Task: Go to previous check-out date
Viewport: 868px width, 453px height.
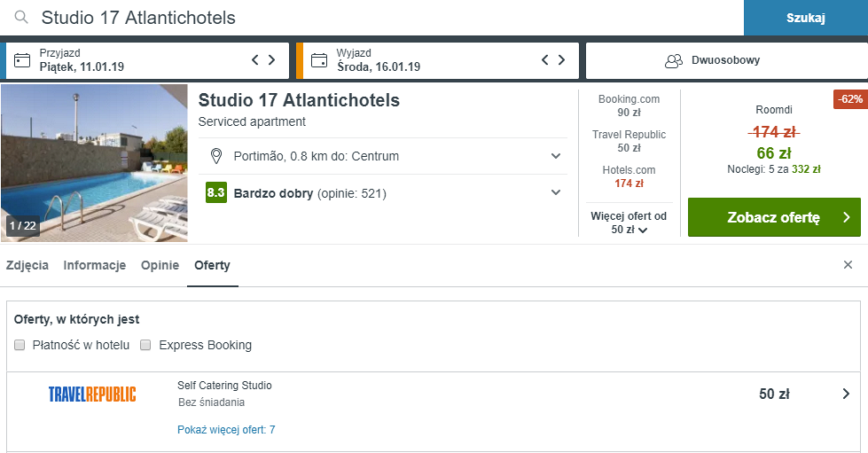Action: pyautogui.click(x=544, y=59)
